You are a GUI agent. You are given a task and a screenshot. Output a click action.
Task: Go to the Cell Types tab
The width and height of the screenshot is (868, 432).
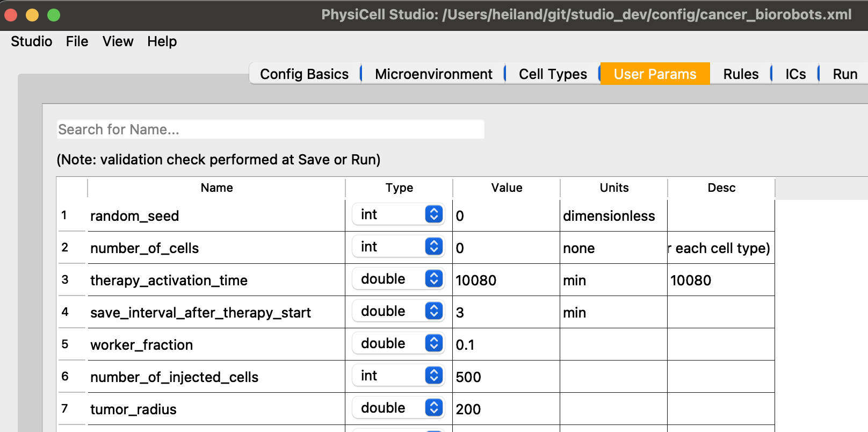click(x=552, y=74)
